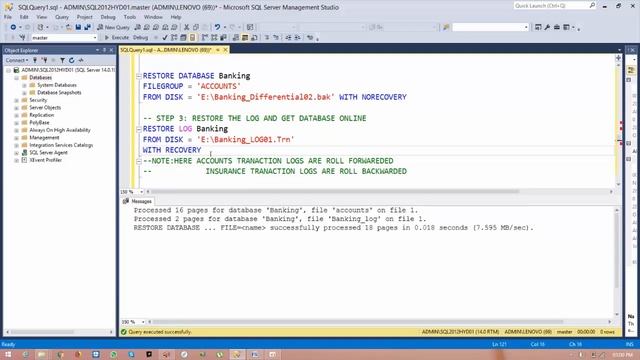Screen dimensions: 640x360
Task: Click the Undo arrow icon
Action: click(217, 27)
